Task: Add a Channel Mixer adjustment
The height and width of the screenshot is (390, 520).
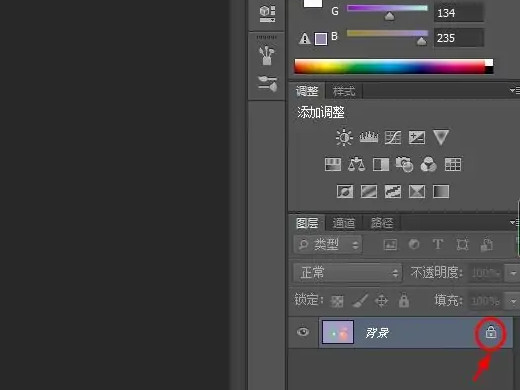Action: [x=429, y=164]
